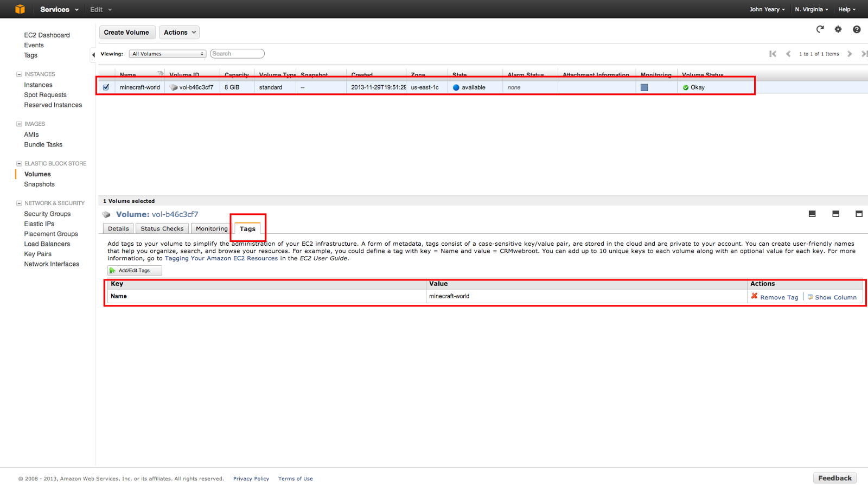Minimize the details pane layout icon

click(812, 214)
